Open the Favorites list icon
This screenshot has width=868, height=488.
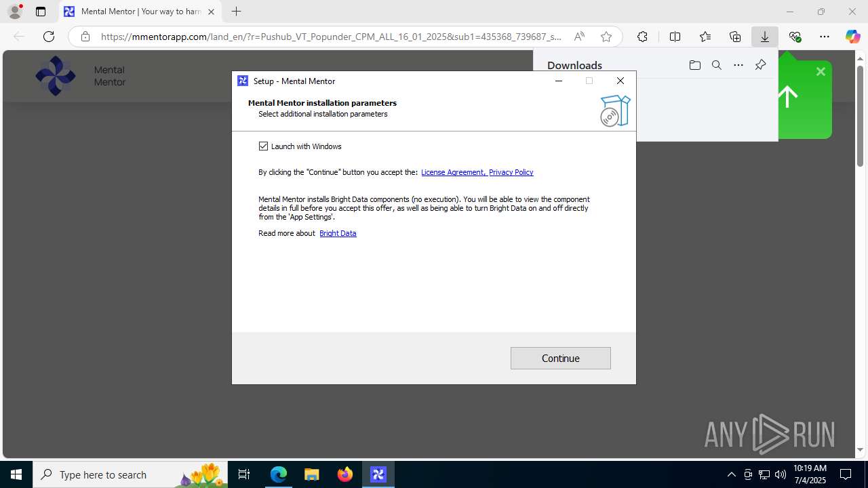[705, 37]
